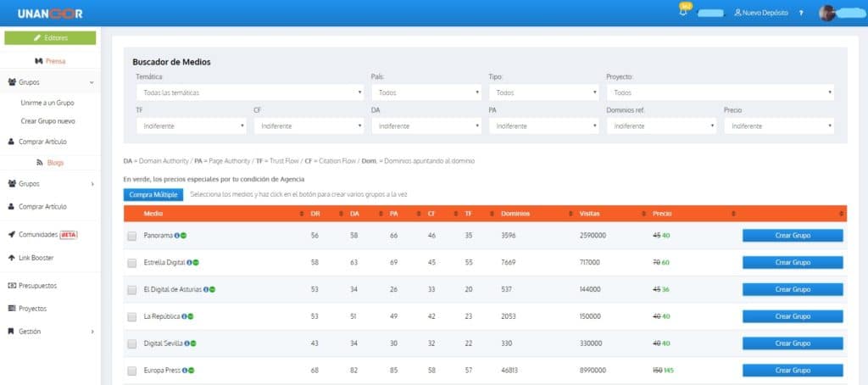868x385 pixels.
Task: Click the info icon next to Digital Sevilla
Action: point(187,343)
